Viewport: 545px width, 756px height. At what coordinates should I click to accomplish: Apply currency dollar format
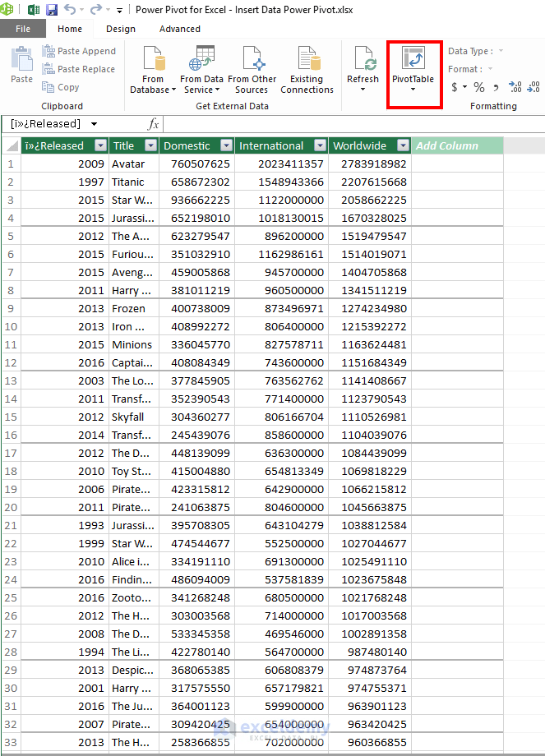point(455,87)
